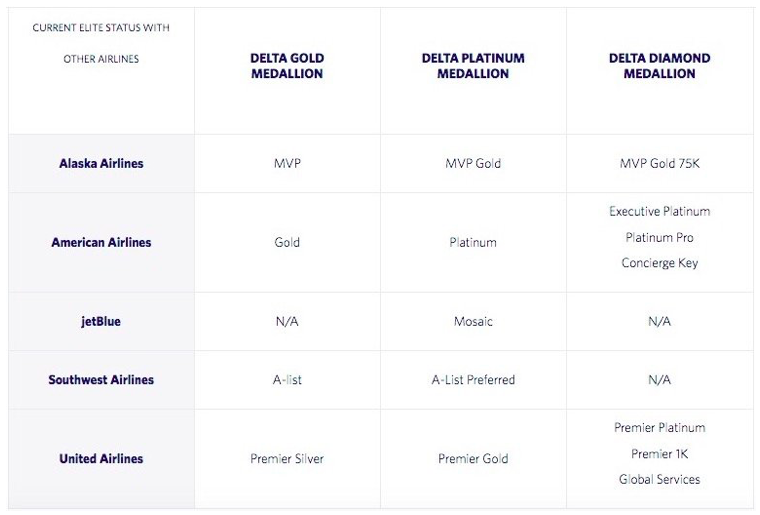Screen dimensions: 760x515
Task: Click the Current Elite Status header text
Action: coord(101,43)
